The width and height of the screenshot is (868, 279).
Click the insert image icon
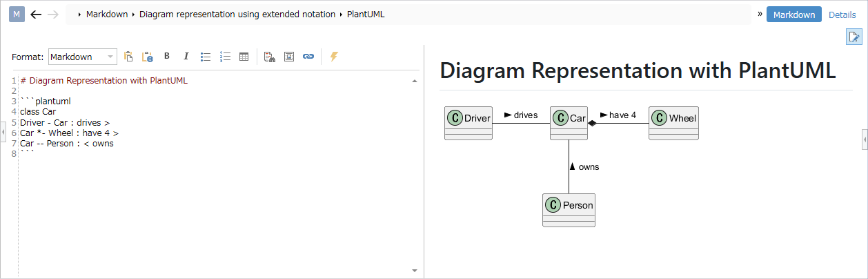[289, 57]
